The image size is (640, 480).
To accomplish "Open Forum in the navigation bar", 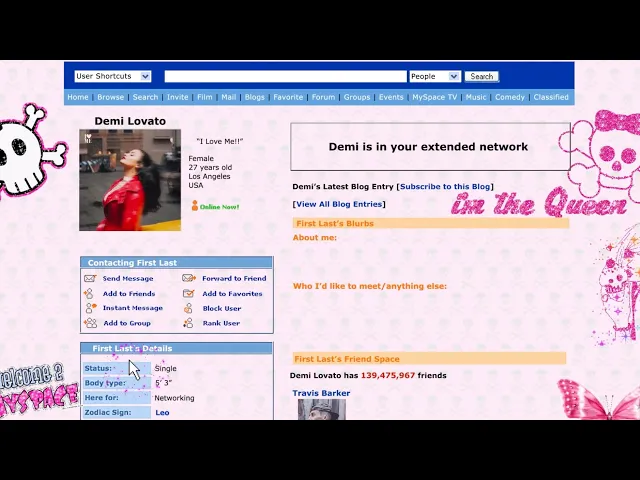I will [x=323, y=97].
